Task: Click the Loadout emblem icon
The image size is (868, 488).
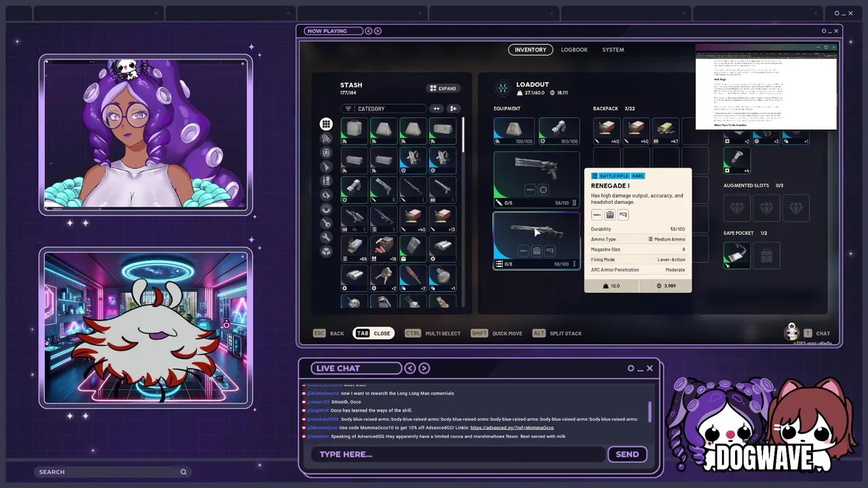Action: 502,88
